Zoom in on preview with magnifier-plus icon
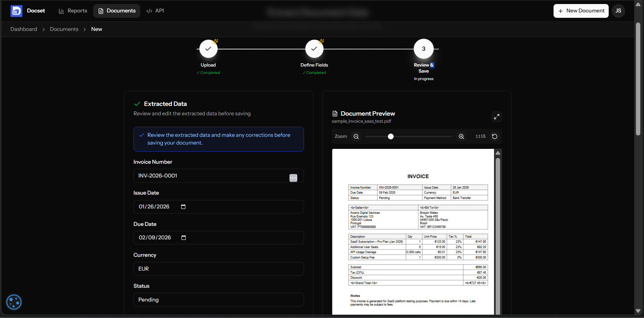The height and width of the screenshot is (318, 644). click(461, 136)
